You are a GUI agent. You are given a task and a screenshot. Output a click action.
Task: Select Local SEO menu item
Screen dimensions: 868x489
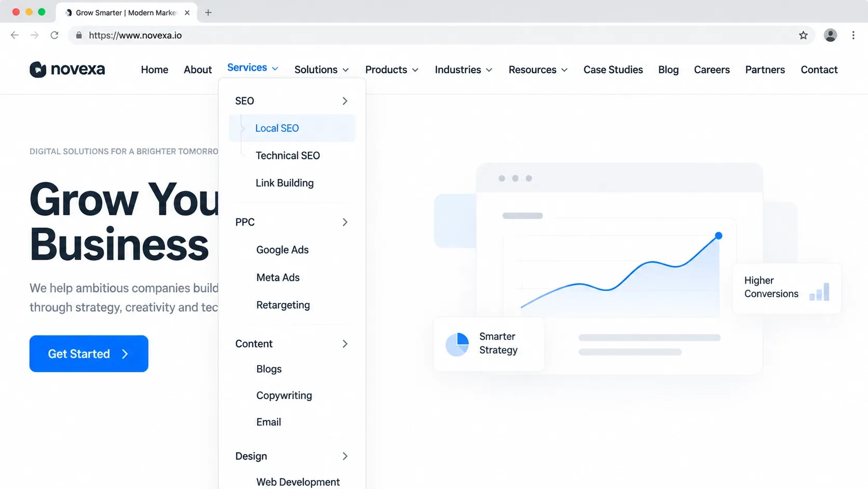click(x=292, y=128)
